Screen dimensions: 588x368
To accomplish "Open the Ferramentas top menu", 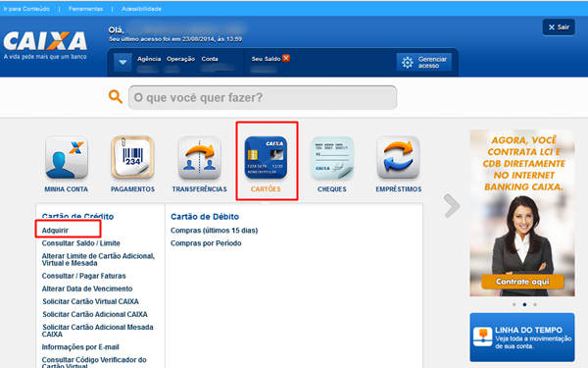I will click(85, 9).
